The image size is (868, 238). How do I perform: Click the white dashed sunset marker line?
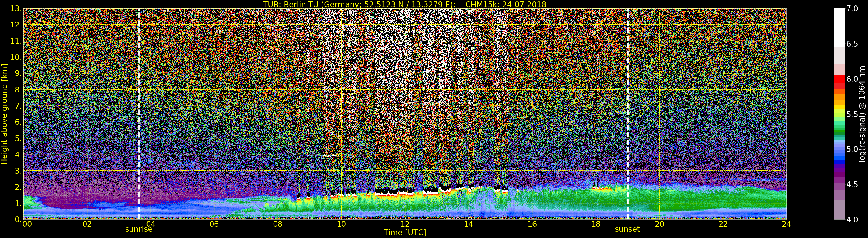click(628, 114)
